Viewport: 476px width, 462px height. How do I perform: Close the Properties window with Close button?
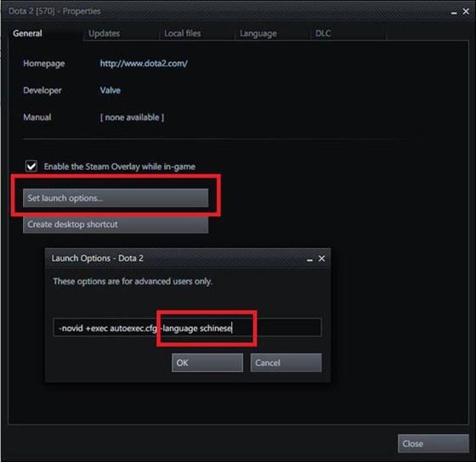[x=433, y=443]
